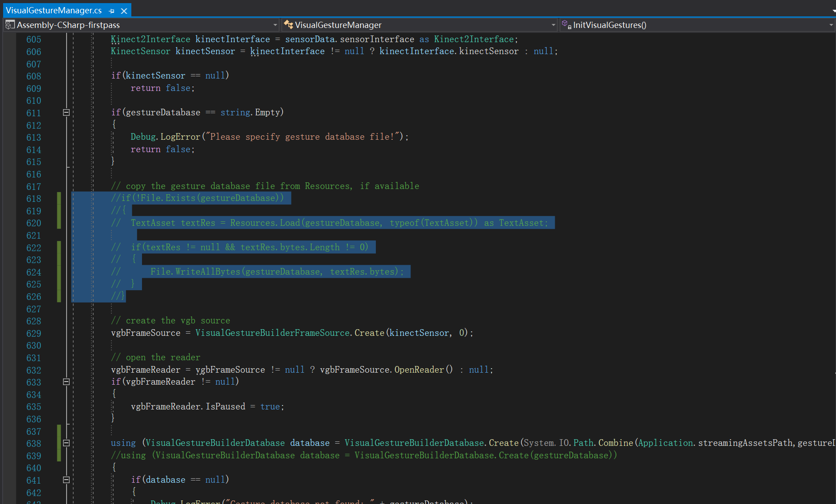Click the green change indicator beside line 618
Screen dimensions: 836x504
(59, 198)
